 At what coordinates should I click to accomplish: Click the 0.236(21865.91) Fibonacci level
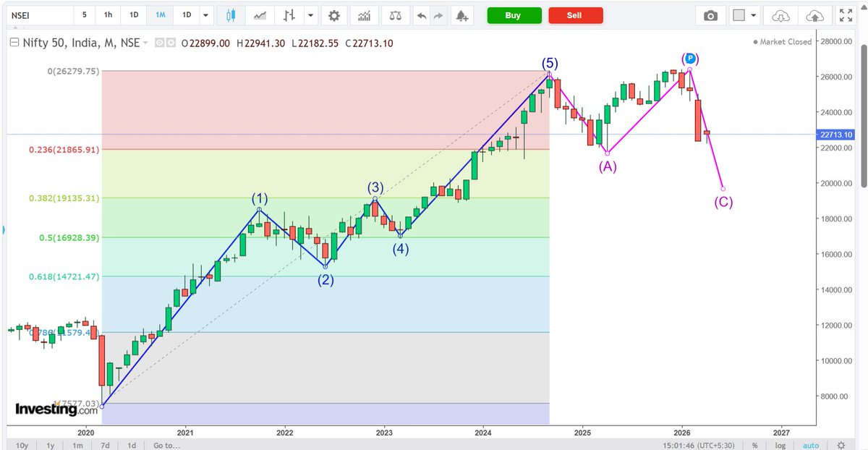click(x=64, y=149)
